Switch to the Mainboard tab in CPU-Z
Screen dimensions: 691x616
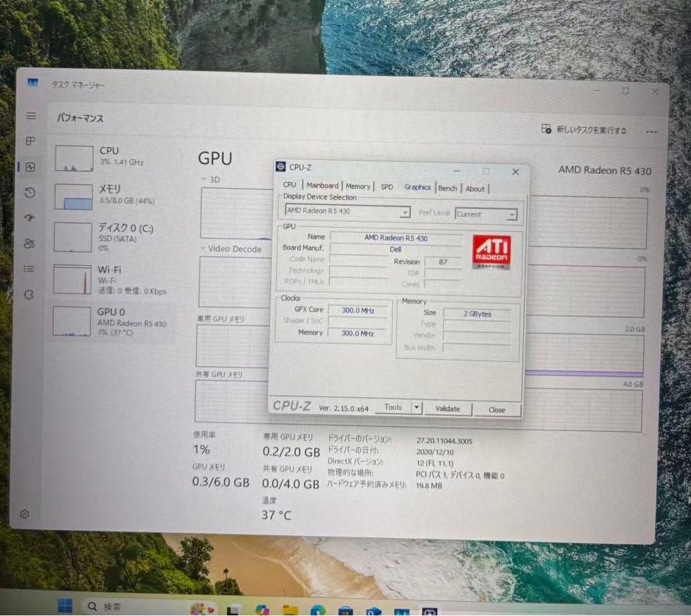(322, 186)
